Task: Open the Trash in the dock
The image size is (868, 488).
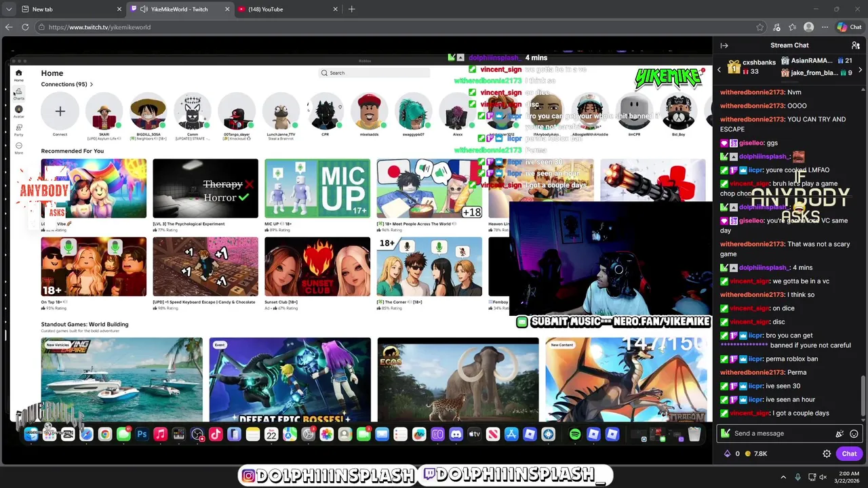Action: pyautogui.click(x=694, y=434)
